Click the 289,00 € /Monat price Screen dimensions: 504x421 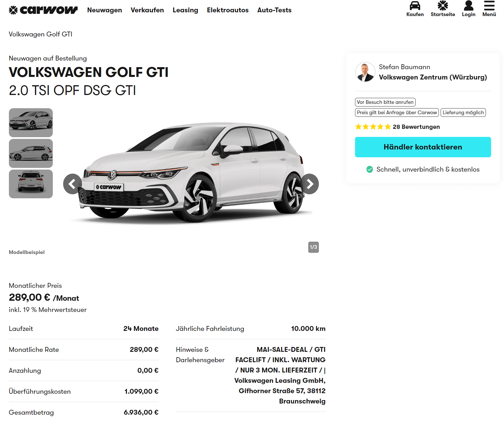(x=44, y=297)
